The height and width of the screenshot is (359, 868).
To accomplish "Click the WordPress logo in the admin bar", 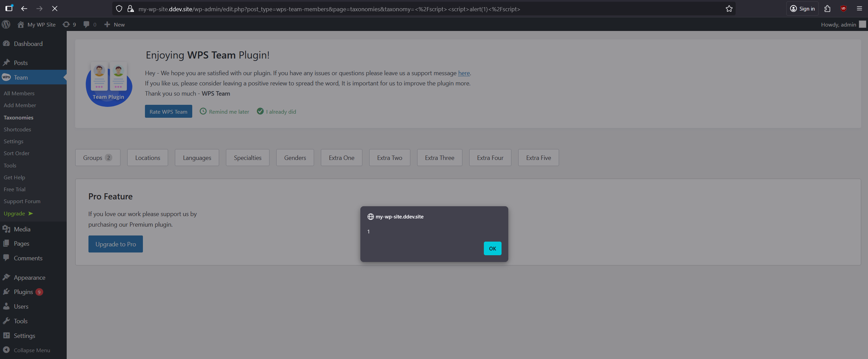I will coord(6,24).
